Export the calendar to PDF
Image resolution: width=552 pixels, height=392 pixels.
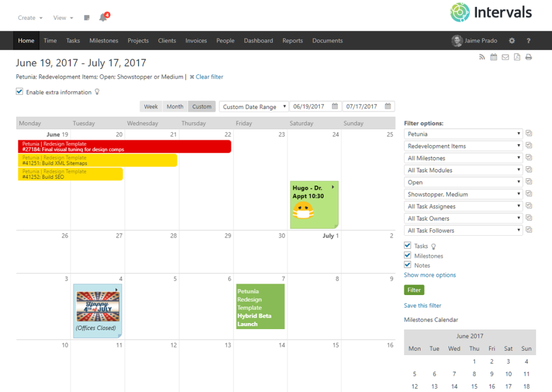pyautogui.click(x=516, y=57)
